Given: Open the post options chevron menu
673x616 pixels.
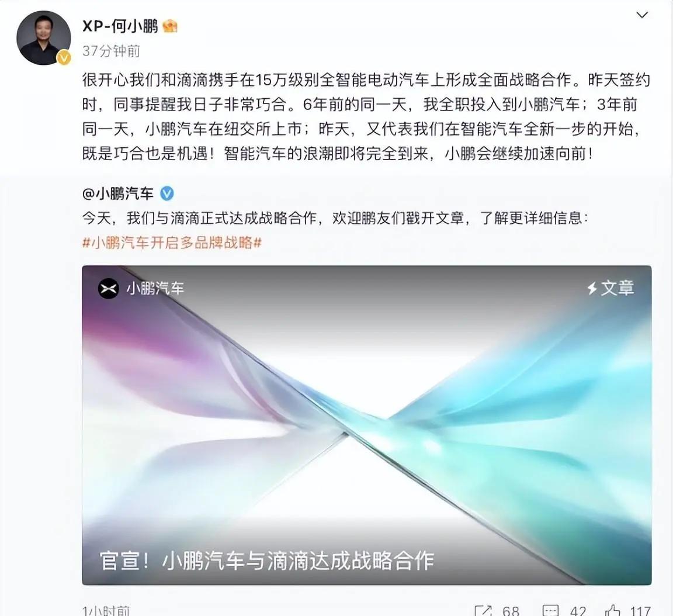Looking at the screenshot, I should coord(641,15).
